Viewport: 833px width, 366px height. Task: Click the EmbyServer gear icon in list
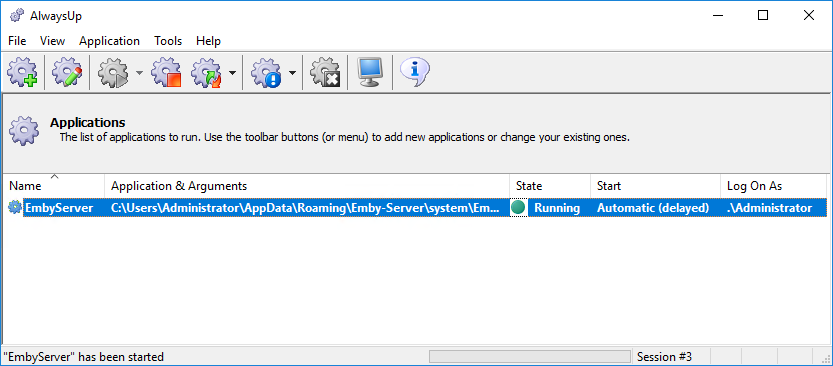click(x=15, y=208)
